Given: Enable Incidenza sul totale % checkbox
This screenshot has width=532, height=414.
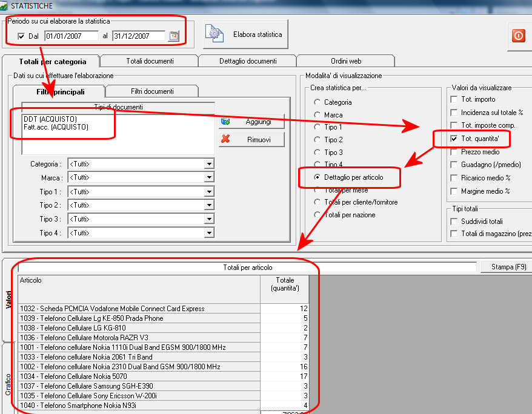Looking at the screenshot, I should coord(454,113).
